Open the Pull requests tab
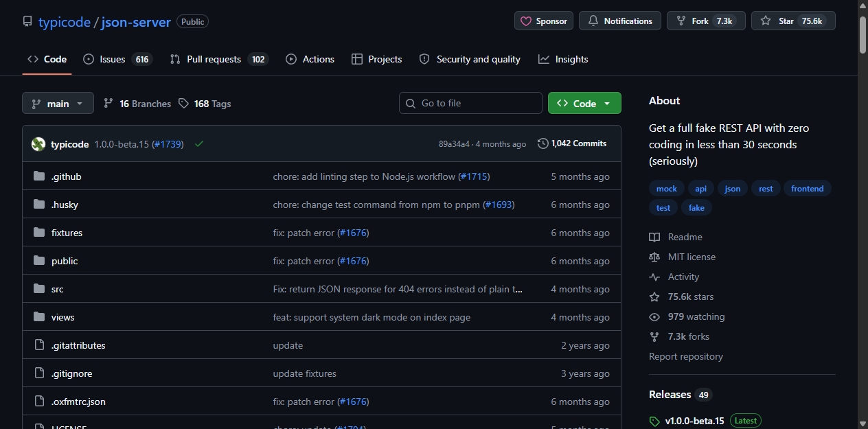 tap(219, 59)
